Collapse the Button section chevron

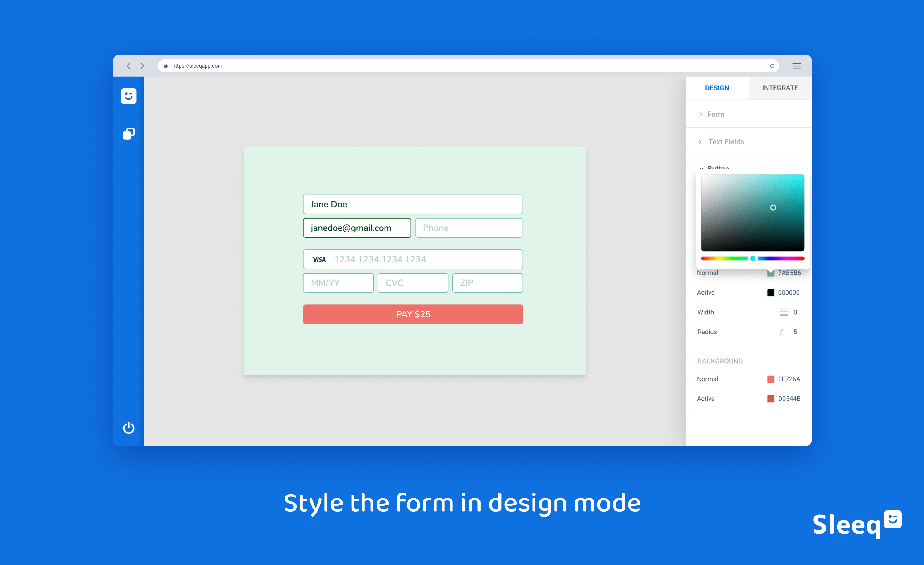click(x=701, y=168)
